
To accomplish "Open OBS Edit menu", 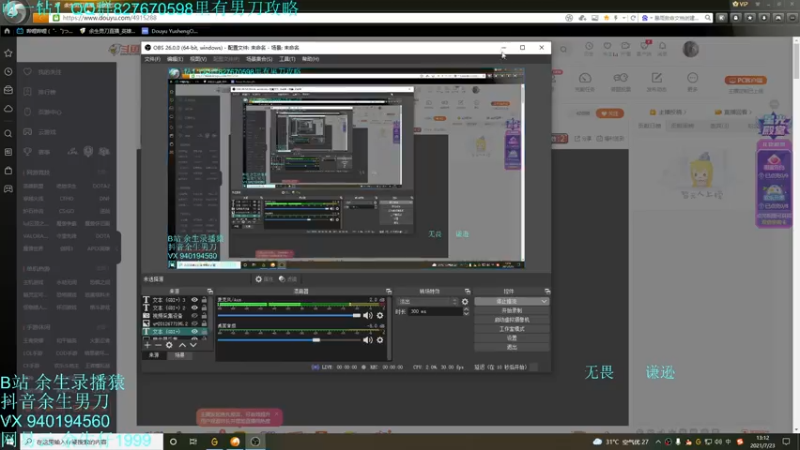I will 175,59.
